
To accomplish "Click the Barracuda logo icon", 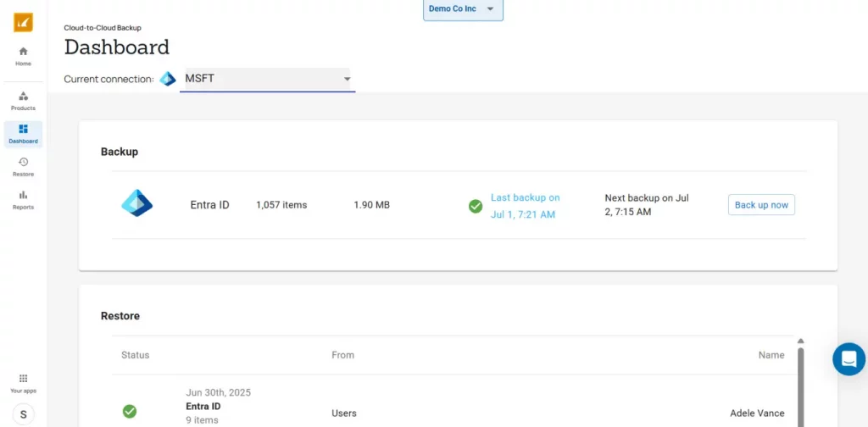I will [23, 22].
